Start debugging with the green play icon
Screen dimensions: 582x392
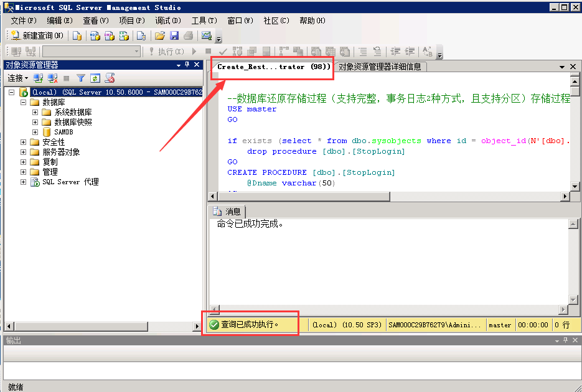pyautogui.click(x=194, y=52)
